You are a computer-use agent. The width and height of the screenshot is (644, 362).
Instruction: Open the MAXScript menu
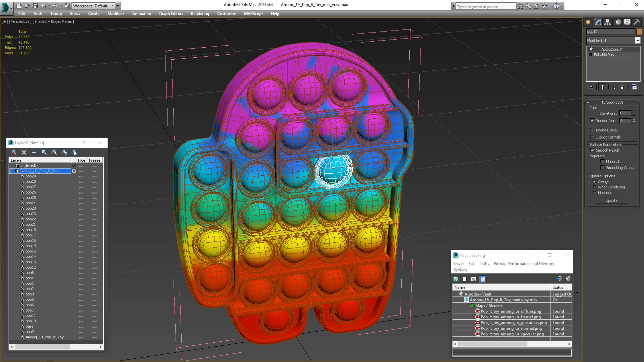[x=253, y=14]
